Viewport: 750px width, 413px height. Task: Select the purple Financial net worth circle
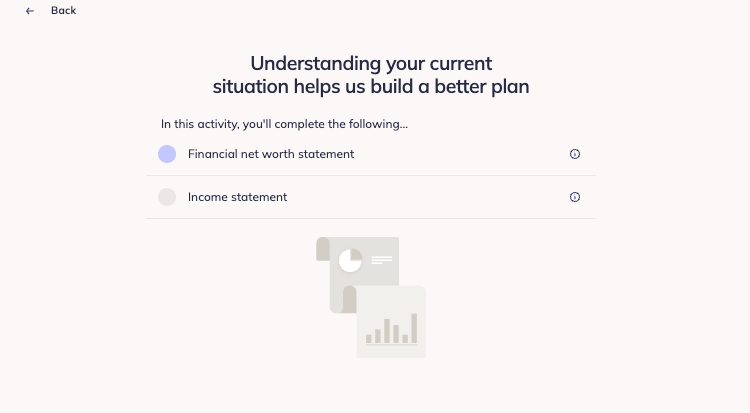pyautogui.click(x=167, y=154)
